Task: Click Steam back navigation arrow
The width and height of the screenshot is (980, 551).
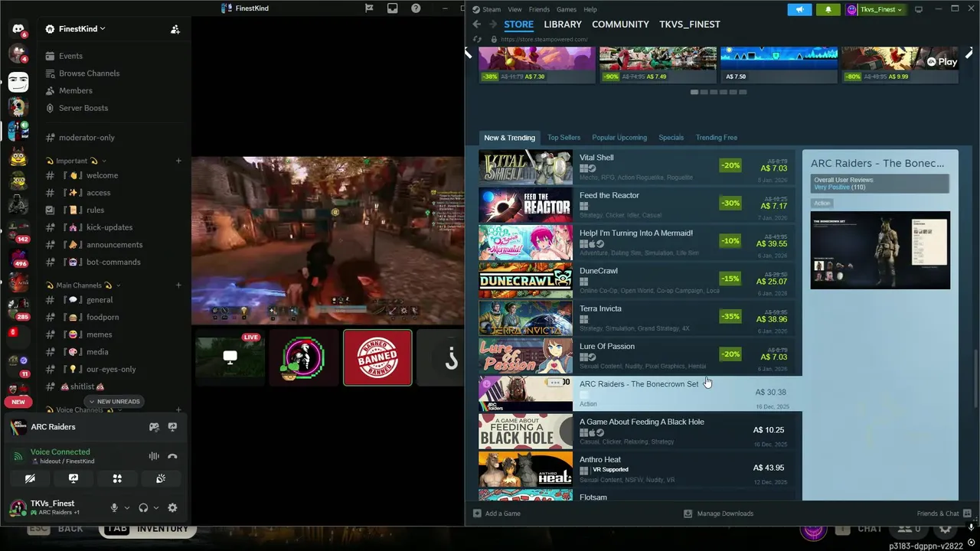Action: coord(476,24)
